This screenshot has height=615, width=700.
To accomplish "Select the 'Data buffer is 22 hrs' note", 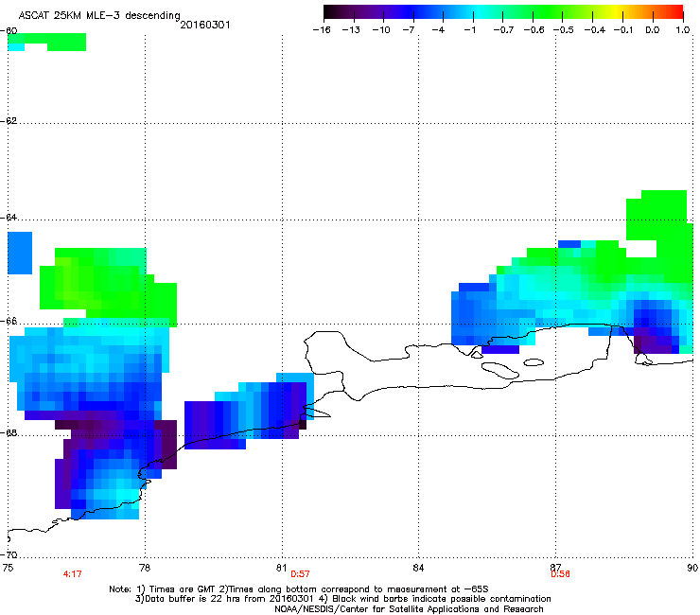I will point(342,599).
